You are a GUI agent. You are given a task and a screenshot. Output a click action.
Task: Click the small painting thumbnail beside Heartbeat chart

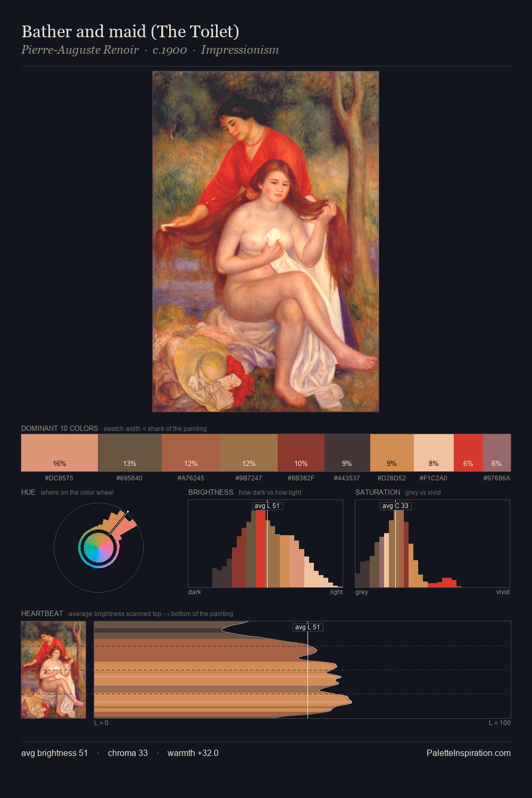(53, 670)
